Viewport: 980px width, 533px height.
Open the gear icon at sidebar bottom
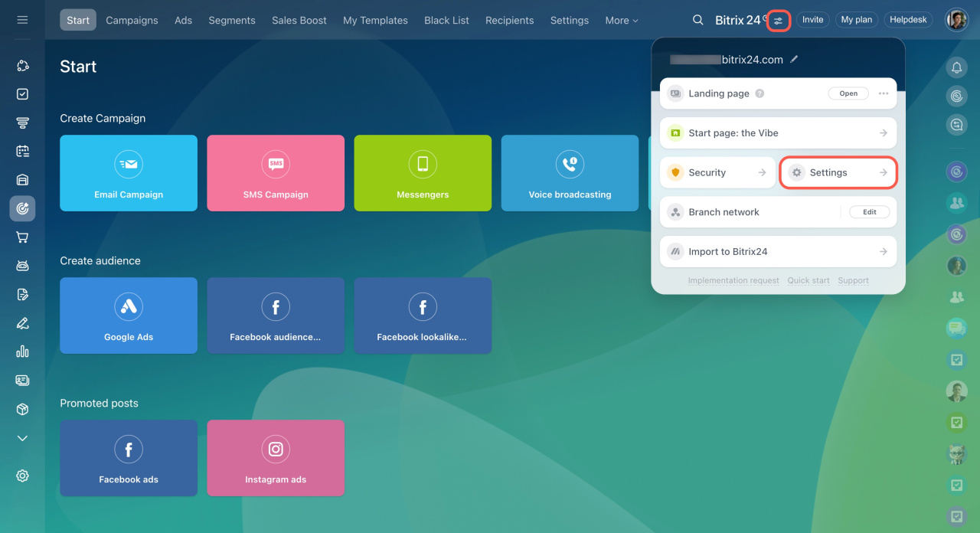[22, 476]
